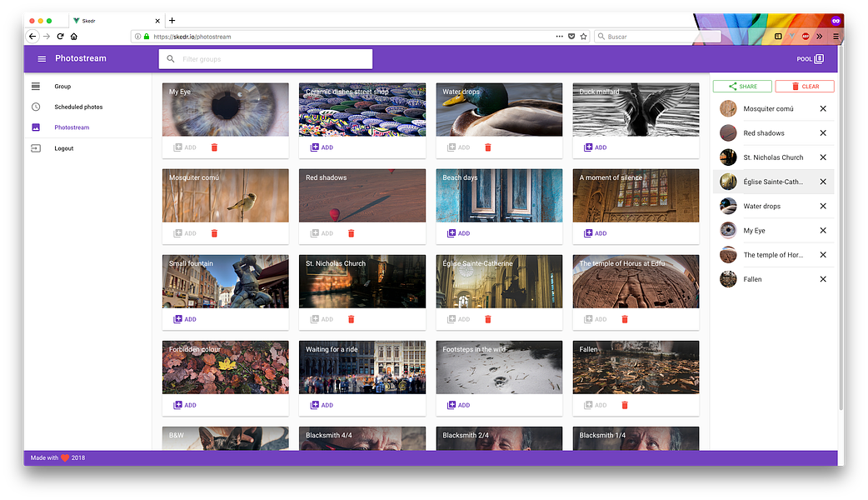Select Photostream in sidebar
Viewport: 868px width, 500px height.
[88, 127]
